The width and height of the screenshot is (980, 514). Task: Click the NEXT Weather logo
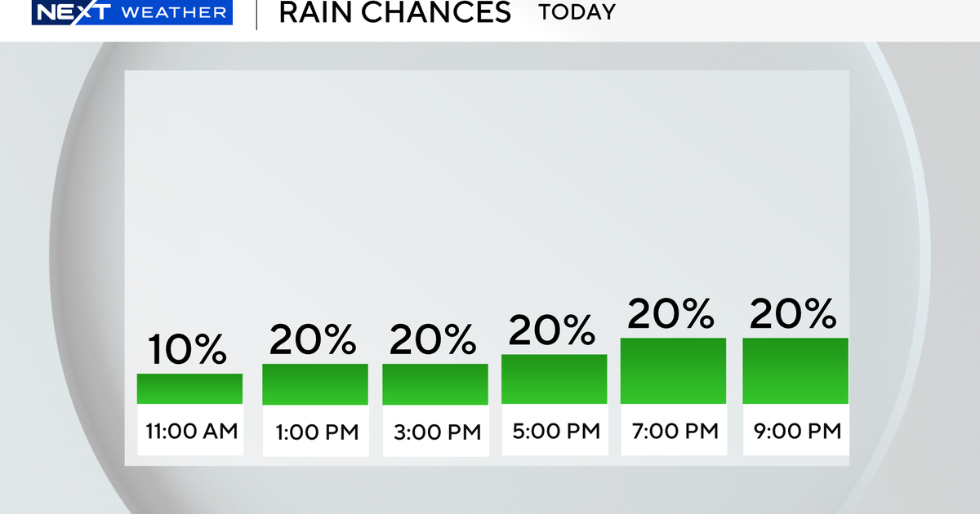(x=131, y=12)
